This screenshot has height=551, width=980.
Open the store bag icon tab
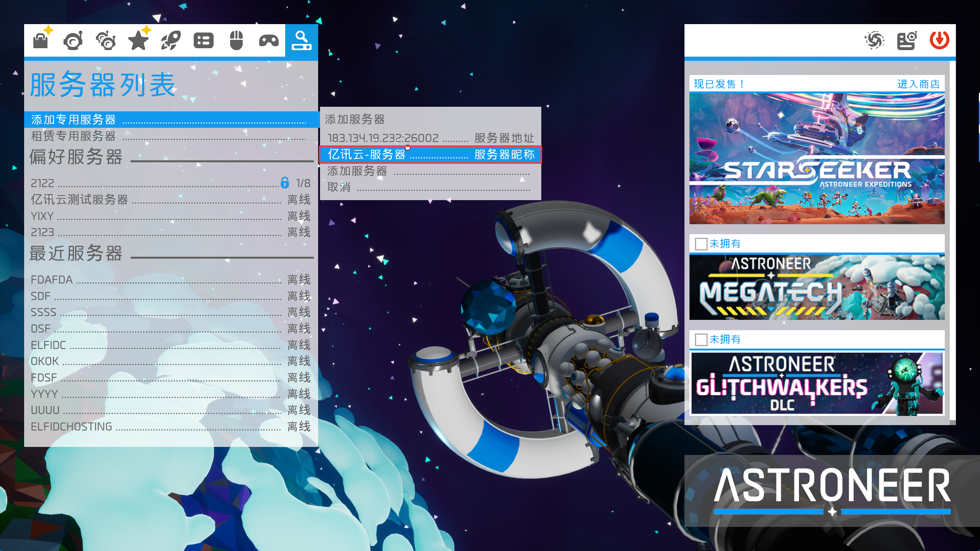coord(41,40)
